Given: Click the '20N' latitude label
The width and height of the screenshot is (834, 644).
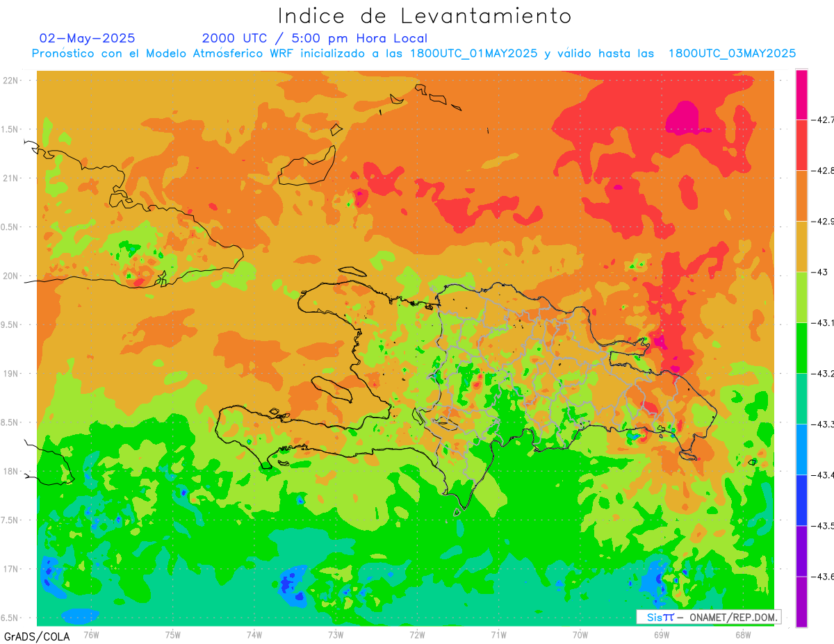Looking at the screenshot, I should click(12, 276).
